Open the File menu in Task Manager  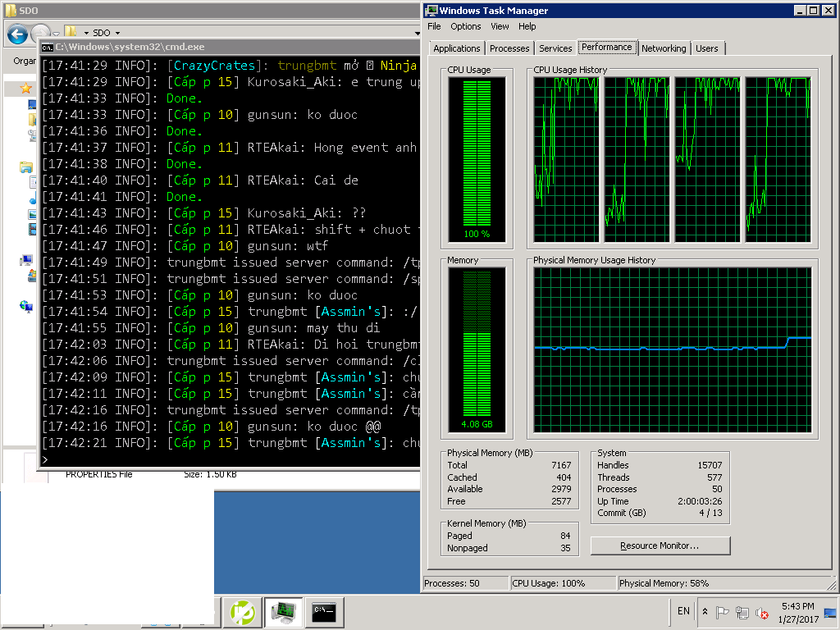(434, 26)
